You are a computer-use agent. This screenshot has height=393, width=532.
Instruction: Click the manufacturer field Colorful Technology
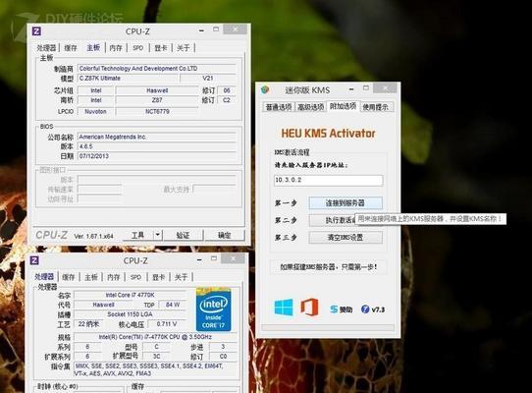click(157, 68)
